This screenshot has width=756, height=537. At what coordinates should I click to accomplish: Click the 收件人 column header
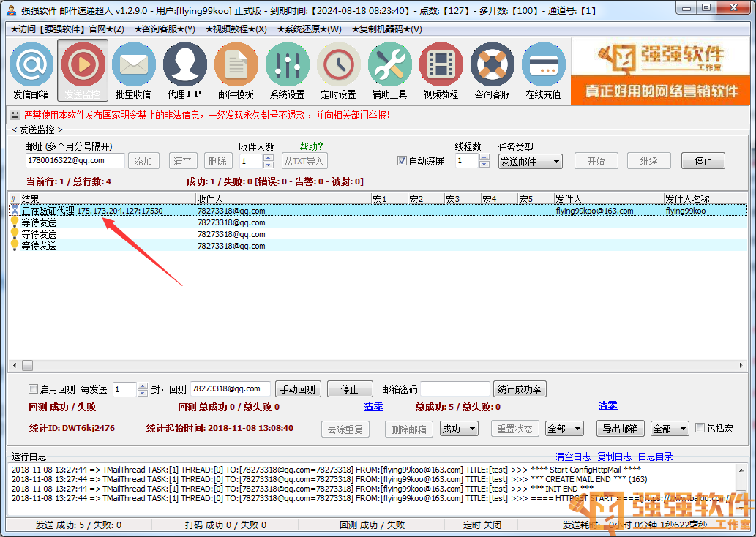coord(283,198)
